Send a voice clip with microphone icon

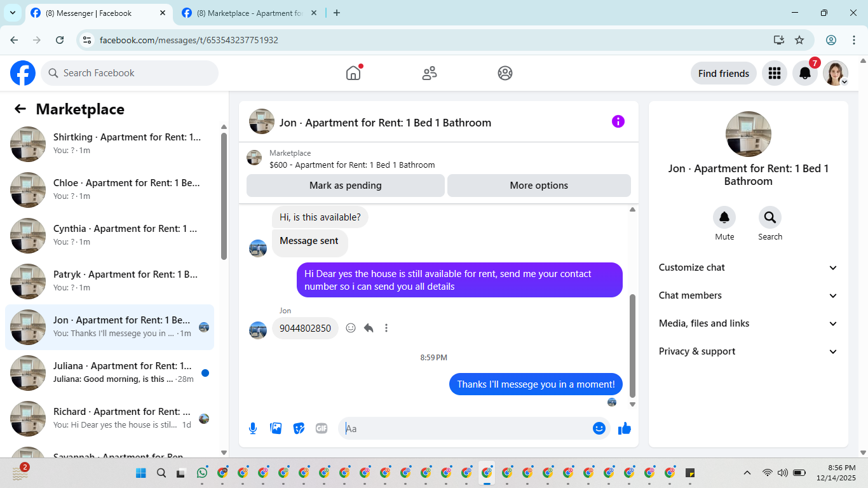(x=253, y=428)
